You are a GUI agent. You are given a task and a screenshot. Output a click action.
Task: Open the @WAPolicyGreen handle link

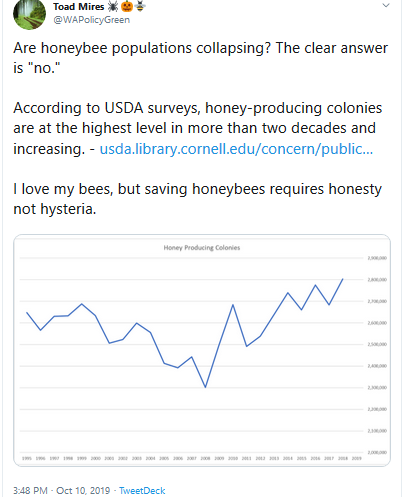[x=92, y=20]
